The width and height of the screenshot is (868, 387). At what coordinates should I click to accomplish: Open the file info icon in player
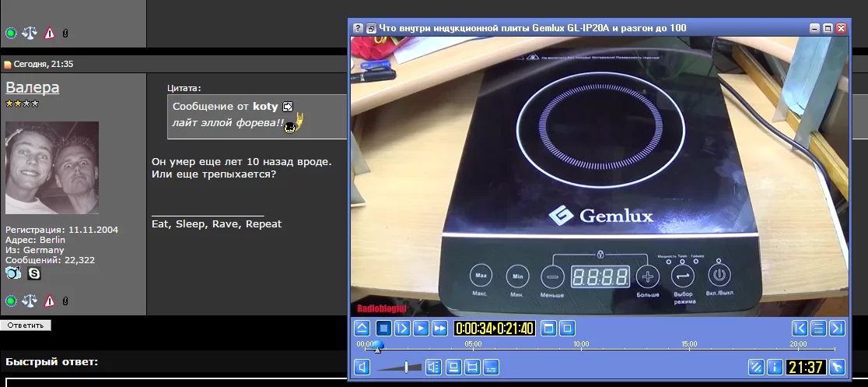click(774, 367)
